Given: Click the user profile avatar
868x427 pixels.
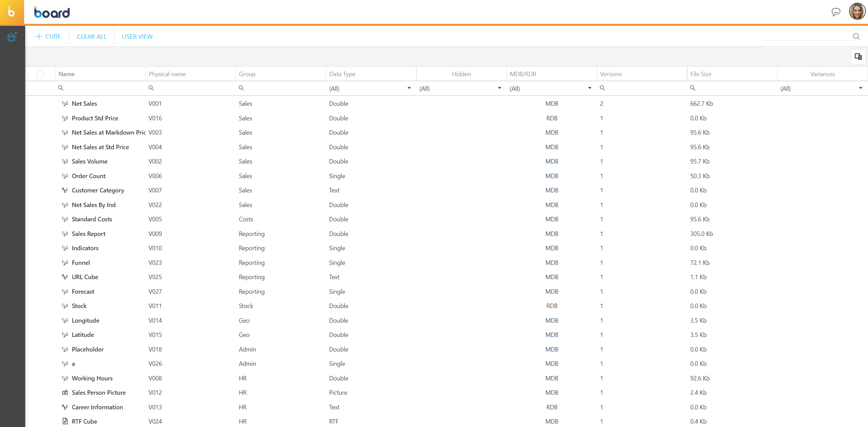Looking at the screenshot, I should coord(857,12).
